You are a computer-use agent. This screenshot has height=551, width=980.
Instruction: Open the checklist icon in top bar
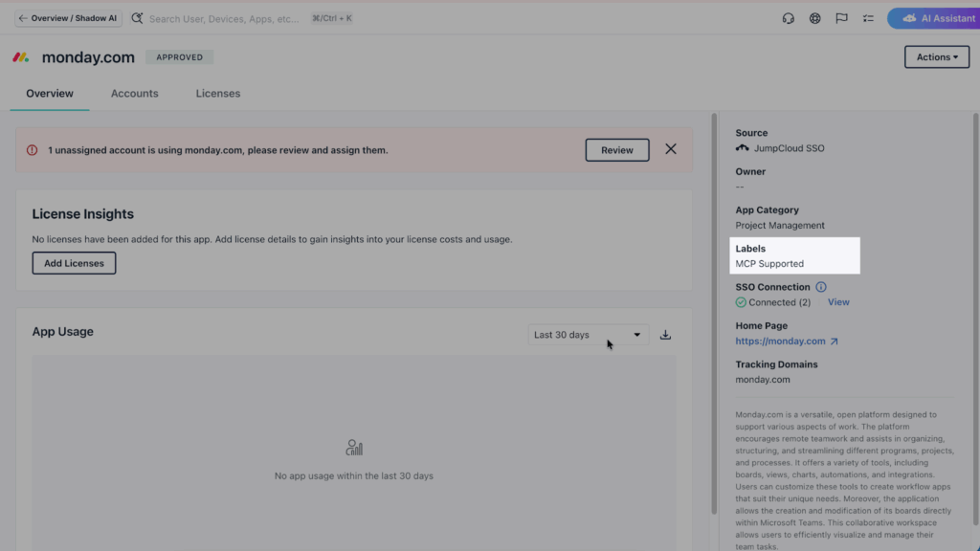click(868, 18)
